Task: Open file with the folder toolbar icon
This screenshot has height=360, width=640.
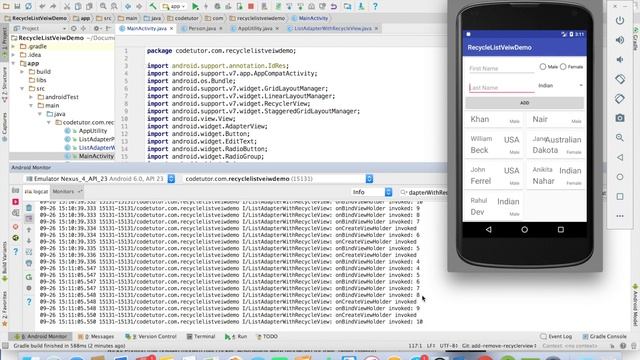Action: [x=6, y=6]
